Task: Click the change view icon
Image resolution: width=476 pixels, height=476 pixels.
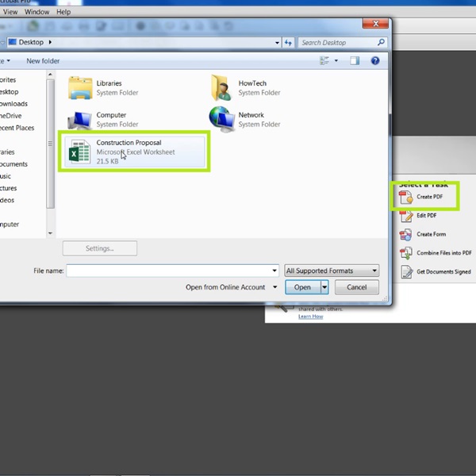Action: point(324,60)
